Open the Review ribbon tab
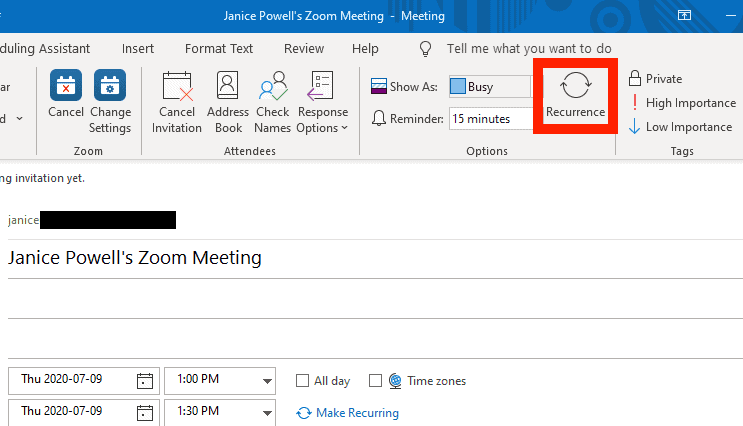 pyautogui.click(x=304, y=48)
